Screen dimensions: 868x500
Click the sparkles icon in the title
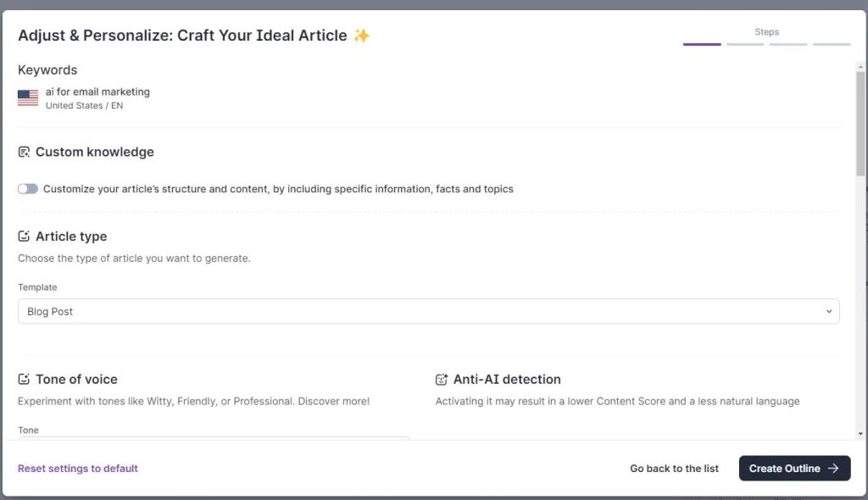click(362, 36)
